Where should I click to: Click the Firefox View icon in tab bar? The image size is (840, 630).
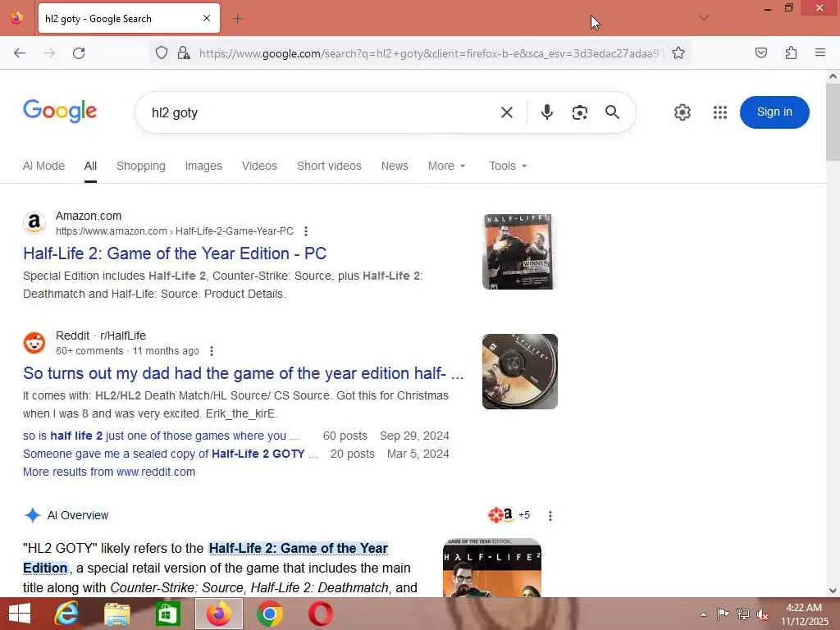pos(16,18)
